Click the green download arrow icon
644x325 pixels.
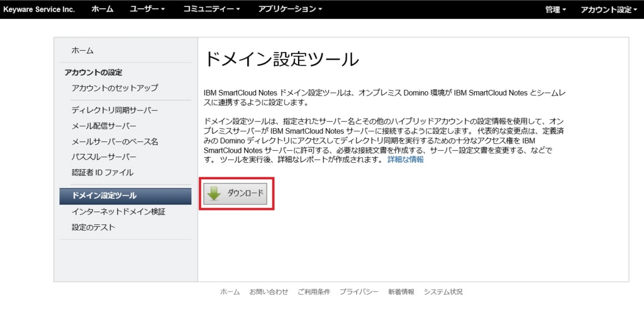pyautogui.click(x=214, y=194)
